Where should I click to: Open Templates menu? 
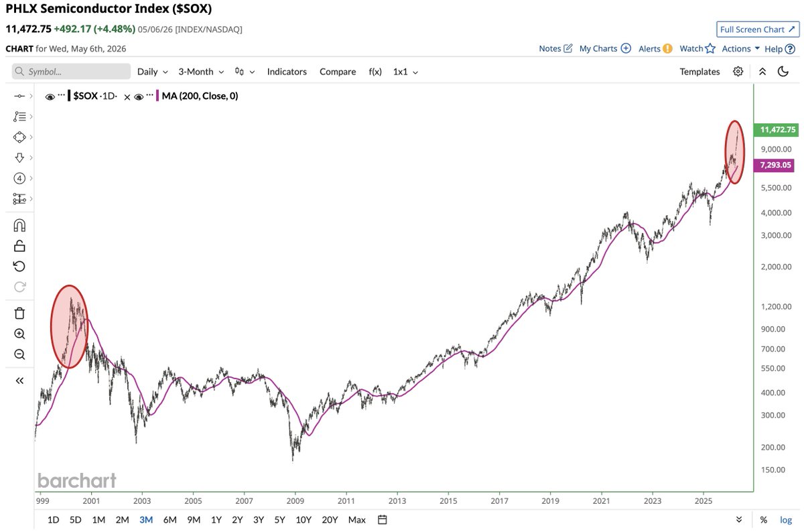point(699,72)
